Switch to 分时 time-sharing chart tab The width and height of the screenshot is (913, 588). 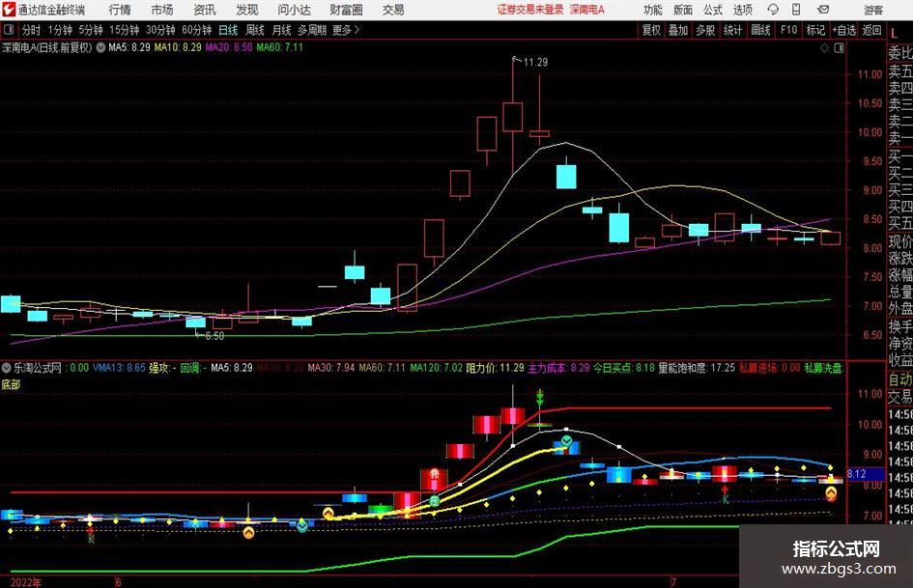click(x=32, y=30)
